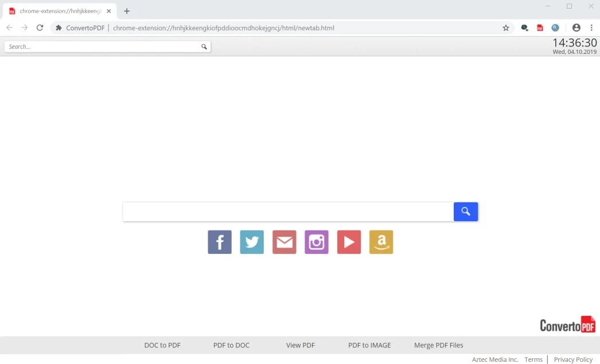Minimize the browser window
Viewport: 600px width, 364px height.
click(x=548, y=6)
